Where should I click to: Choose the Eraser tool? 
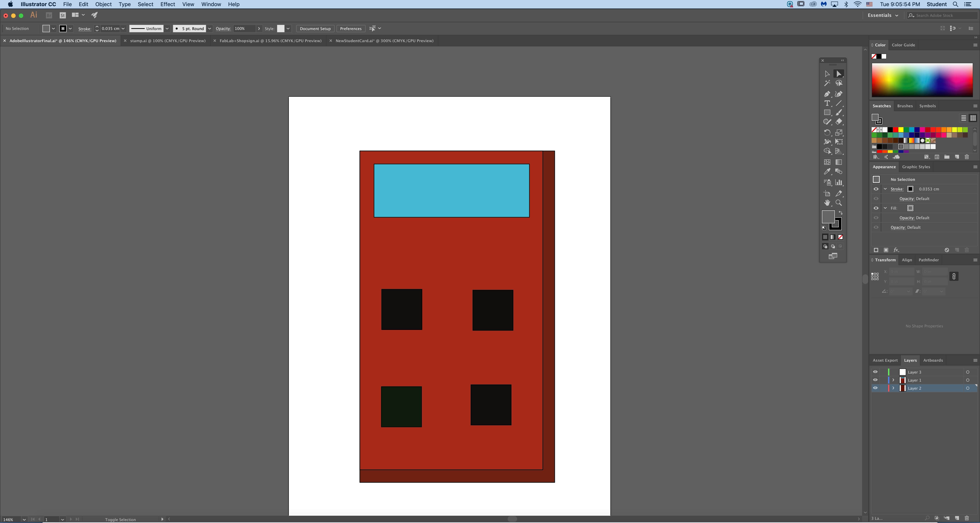click(839, 122)
